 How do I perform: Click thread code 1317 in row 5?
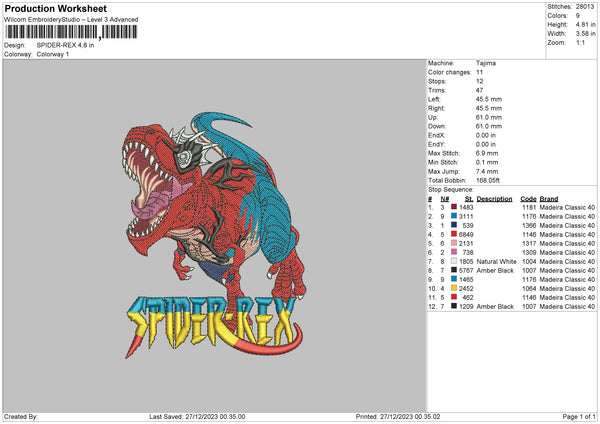[x=529, y=243]
